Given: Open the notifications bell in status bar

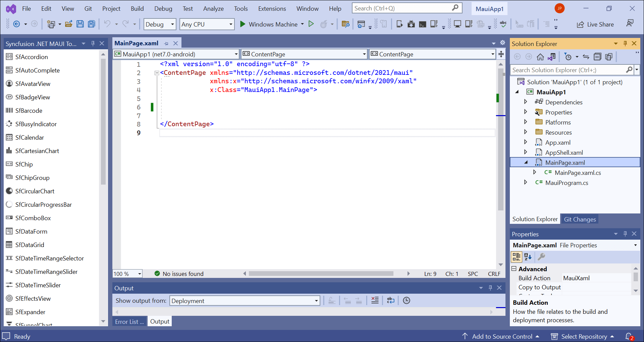Looking at the screenshot, I should pos(629,336).
